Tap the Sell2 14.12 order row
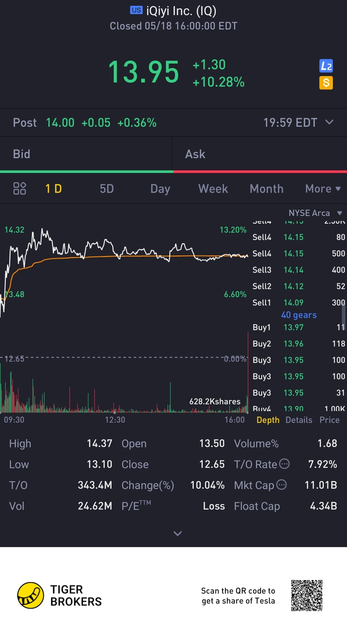Screen dimensions: 347x644 [299, 286]
